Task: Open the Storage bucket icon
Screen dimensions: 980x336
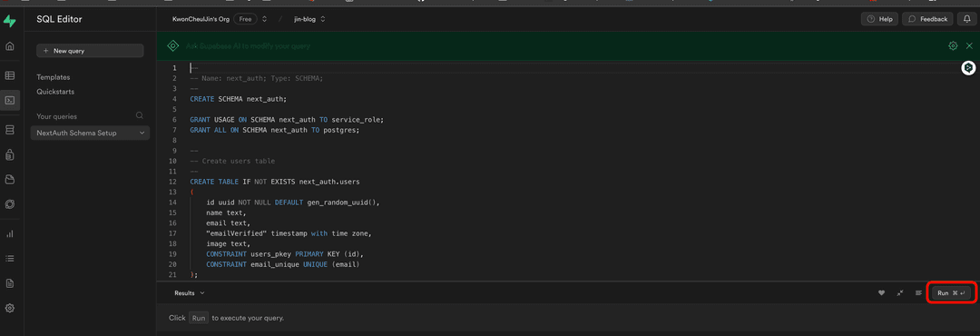Action: pos(9,180)
